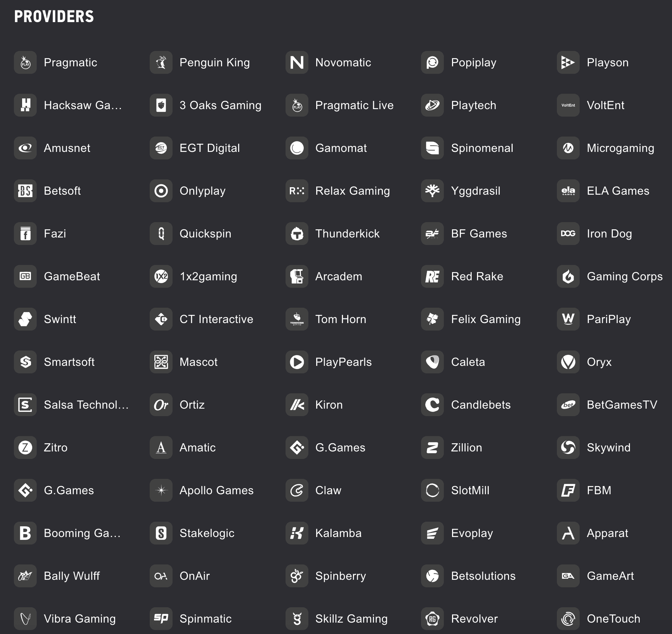Click the Novomatic 'N' logo icon
Screen dimensions: 672x634
coord(296,62)
